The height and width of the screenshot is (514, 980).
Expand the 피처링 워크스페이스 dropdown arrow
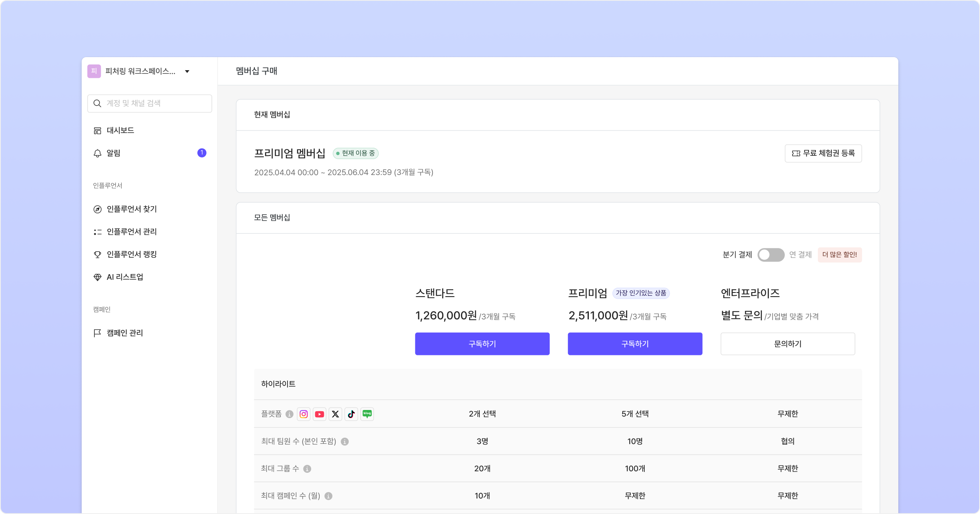tap(187, 71)
